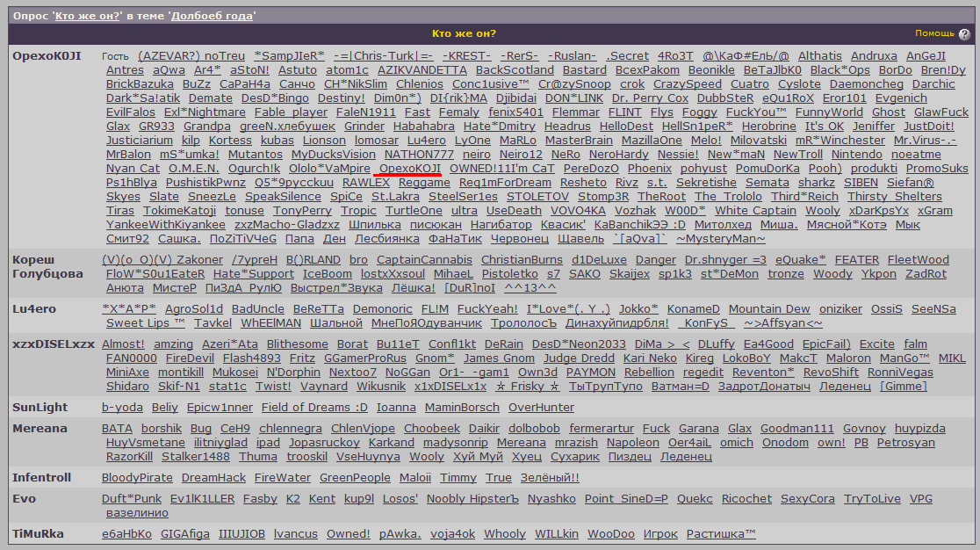Open voter profile 'Althatis'
The height and width of the screenshot is (550, 980).
[820, 55]
